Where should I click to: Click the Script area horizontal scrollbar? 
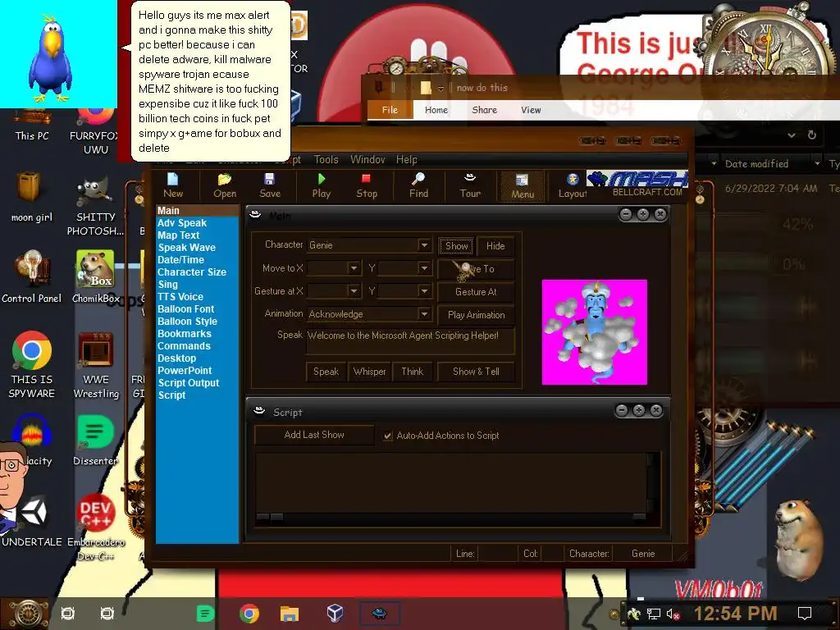coord(451,517)
